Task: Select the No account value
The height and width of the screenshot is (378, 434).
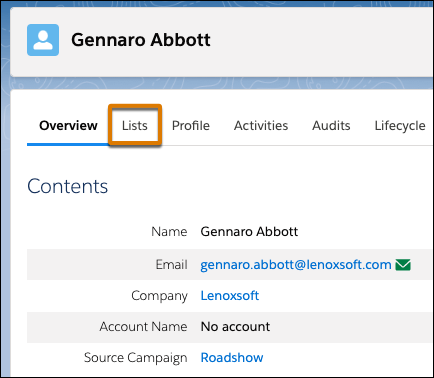Action: tap(235, 327)
